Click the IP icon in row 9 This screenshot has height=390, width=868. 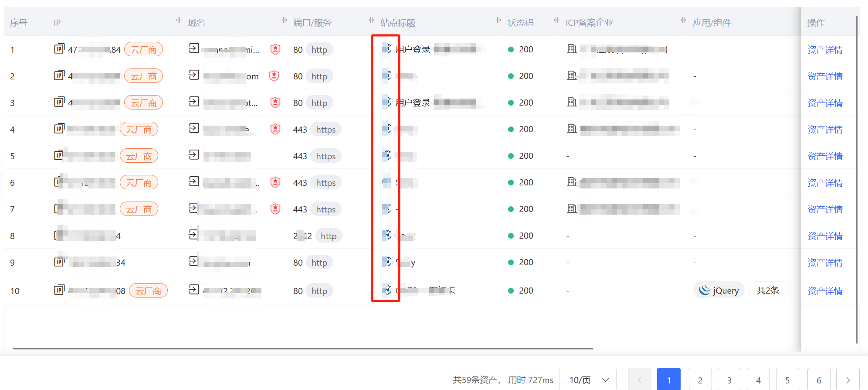tap(59, 261)
